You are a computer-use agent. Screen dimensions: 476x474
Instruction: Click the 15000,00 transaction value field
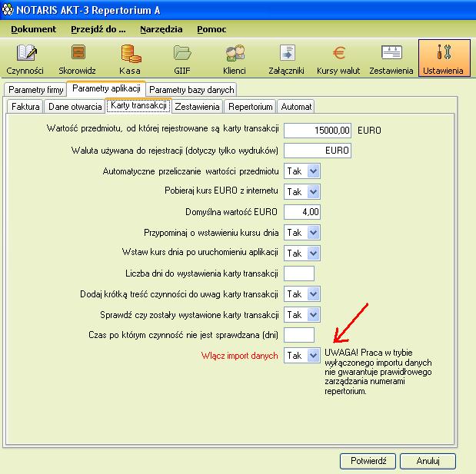(318, 131)
